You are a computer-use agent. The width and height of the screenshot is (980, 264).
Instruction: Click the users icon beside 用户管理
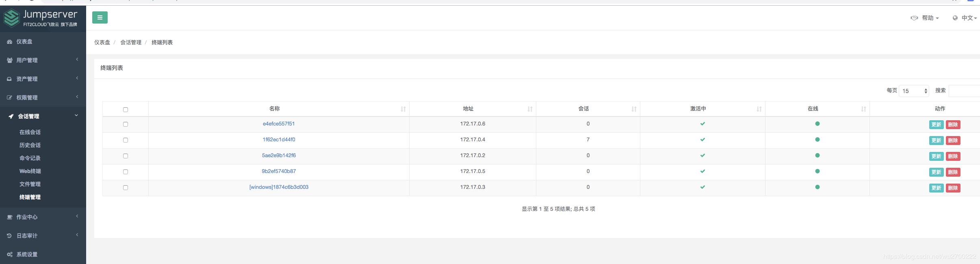(10, 60)
